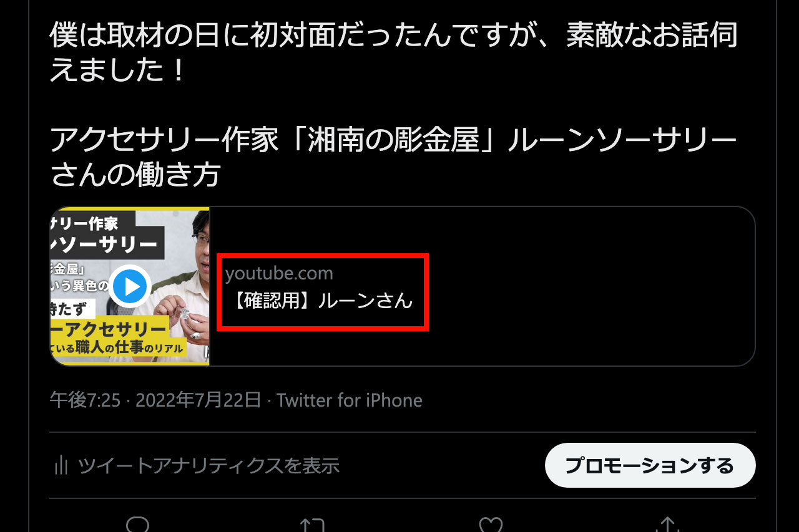Image resolution: width=799 pixels, height=532 pixels.
Task: Open the youtube.com domain link
Action: tap(279, 273)
